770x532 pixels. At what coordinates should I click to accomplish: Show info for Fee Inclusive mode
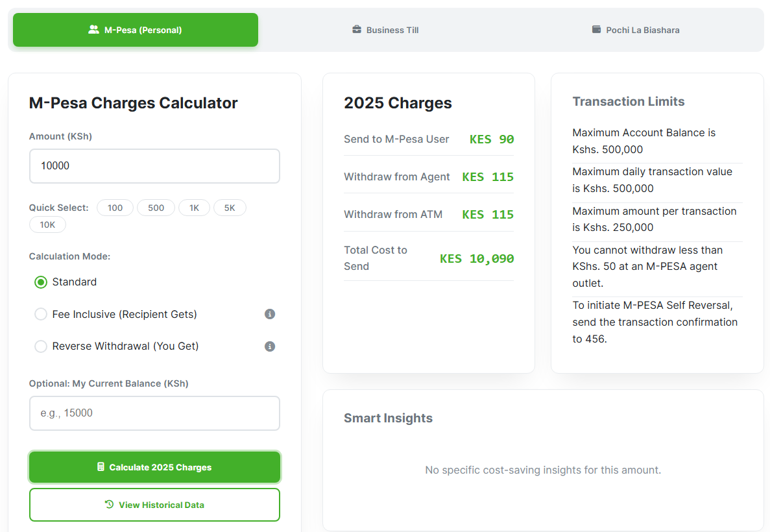click(x=270, y=314)
